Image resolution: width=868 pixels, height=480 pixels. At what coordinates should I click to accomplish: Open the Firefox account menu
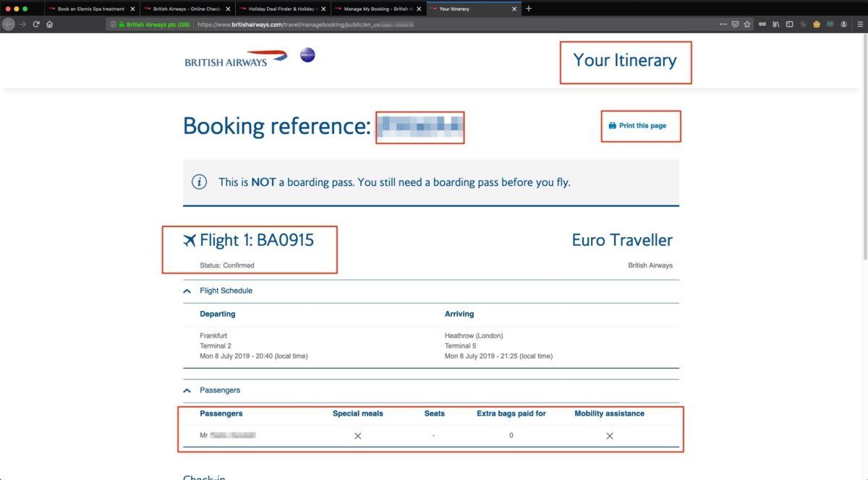point(843,24)
